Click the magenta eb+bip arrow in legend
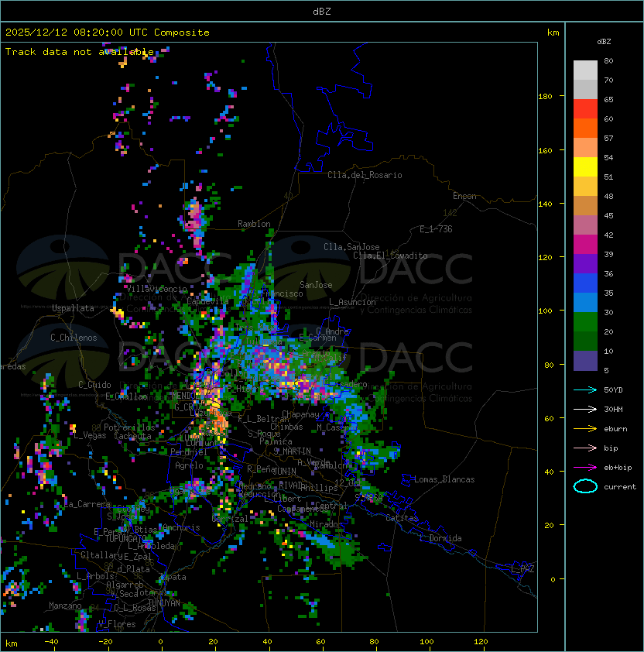The image size is (644, 652). point(585,468)
